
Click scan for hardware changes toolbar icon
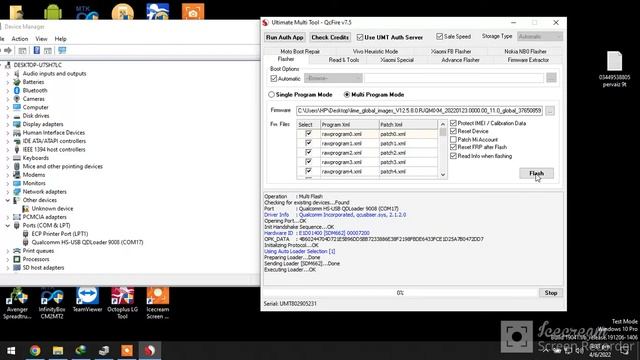(62, 51)
